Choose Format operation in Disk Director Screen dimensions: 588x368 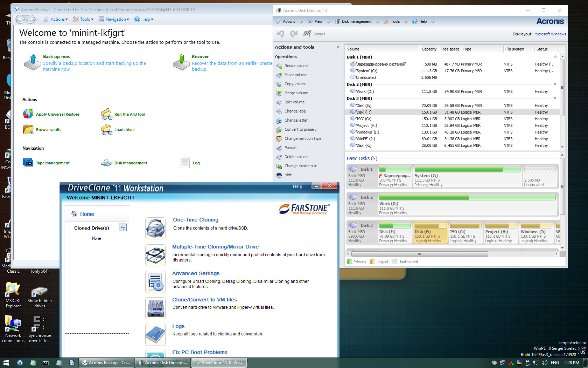[290, 148]
